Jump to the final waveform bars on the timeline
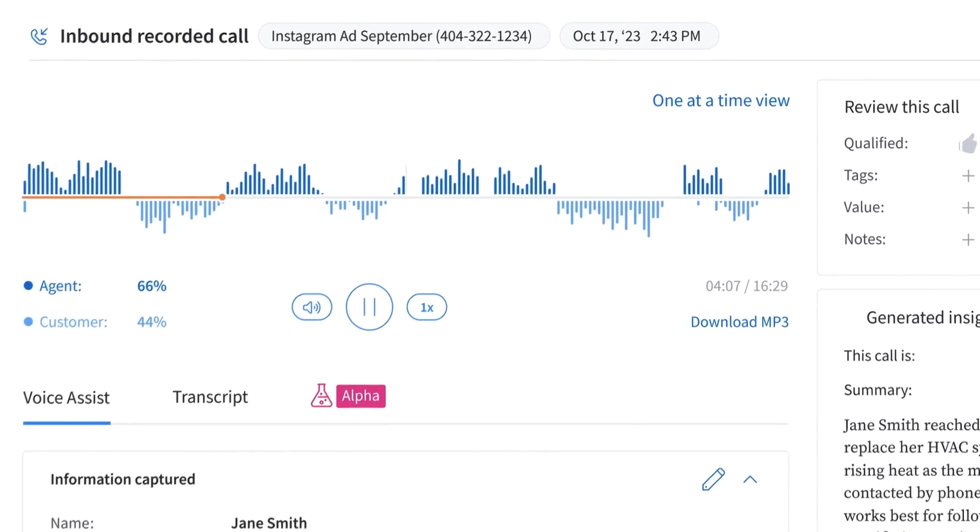Screen dimensions: 980x532 (777, 183)
